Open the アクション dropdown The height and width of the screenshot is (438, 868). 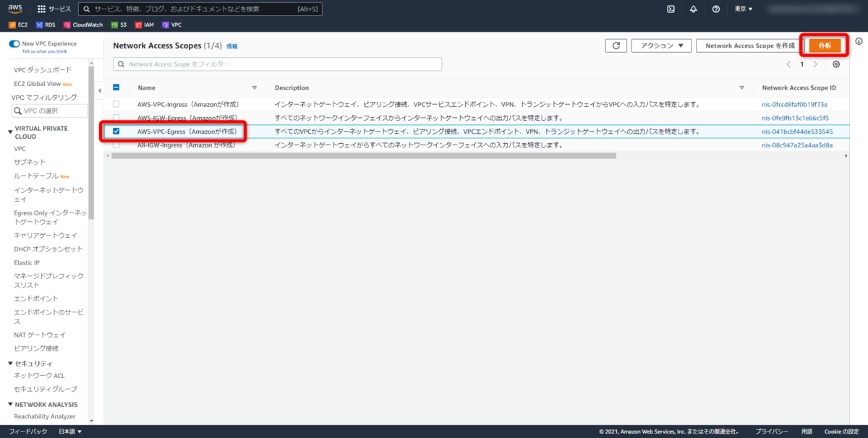661,46
